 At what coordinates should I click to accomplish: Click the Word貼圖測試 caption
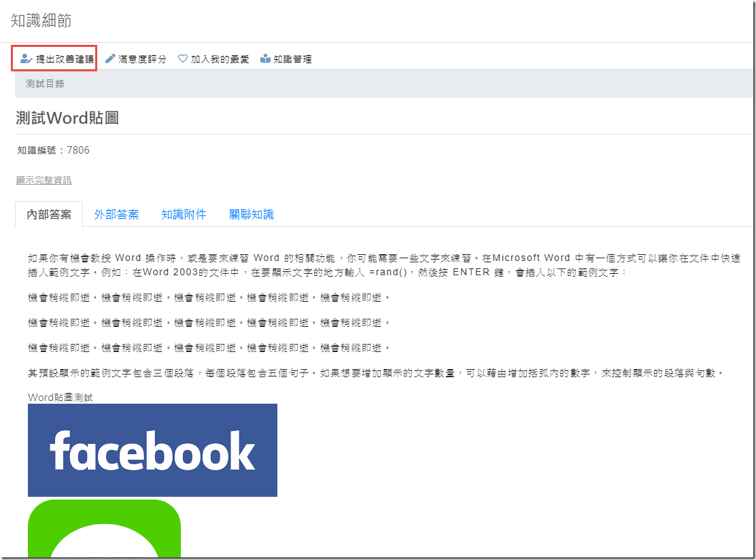[x=61, y=398]
